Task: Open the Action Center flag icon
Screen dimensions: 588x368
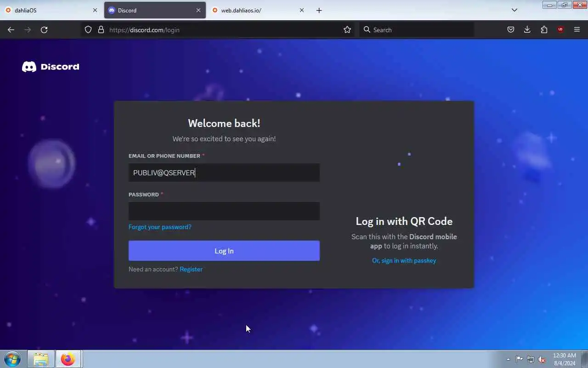Action: point(519,359)
